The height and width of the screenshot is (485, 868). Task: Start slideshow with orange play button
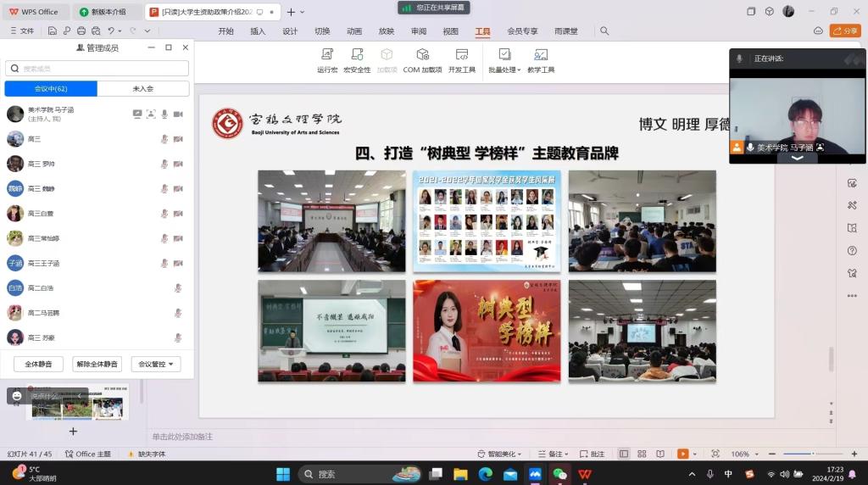pos(683,454)
